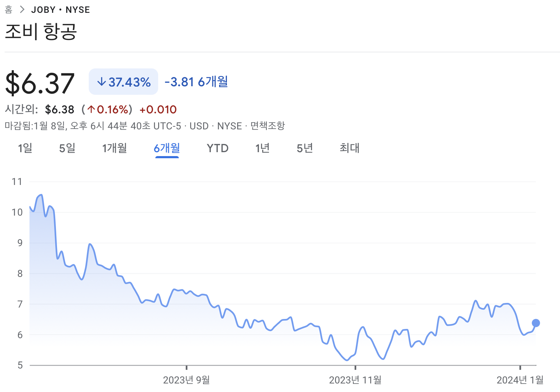Switch to the YTD range tab
Viewport: 560px width, 392px height.
coord(218,148)
